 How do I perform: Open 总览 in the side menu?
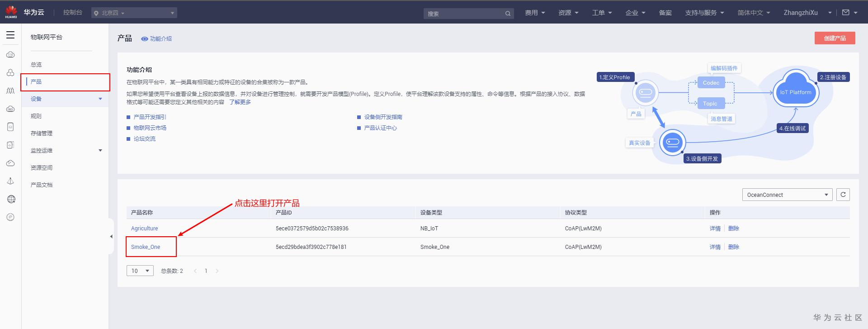pyautogui.click(x=36, y=65)
